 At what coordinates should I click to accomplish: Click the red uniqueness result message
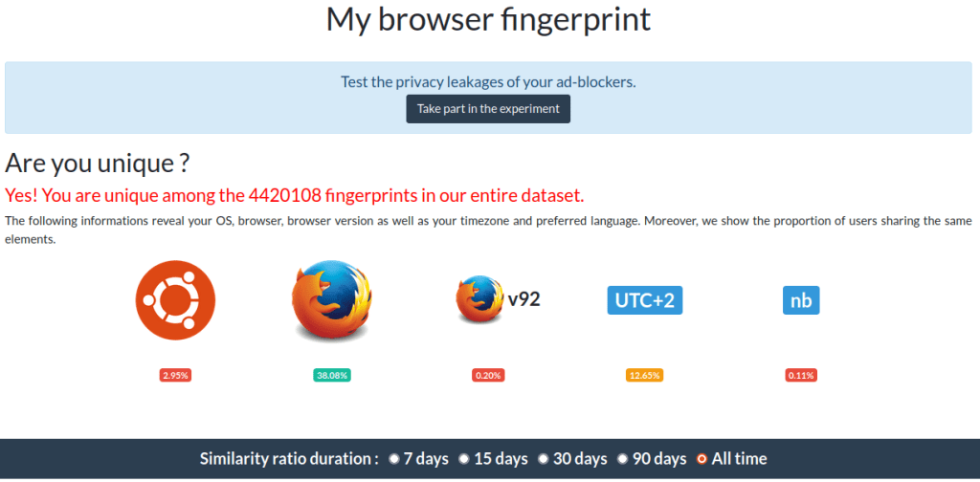294,195
